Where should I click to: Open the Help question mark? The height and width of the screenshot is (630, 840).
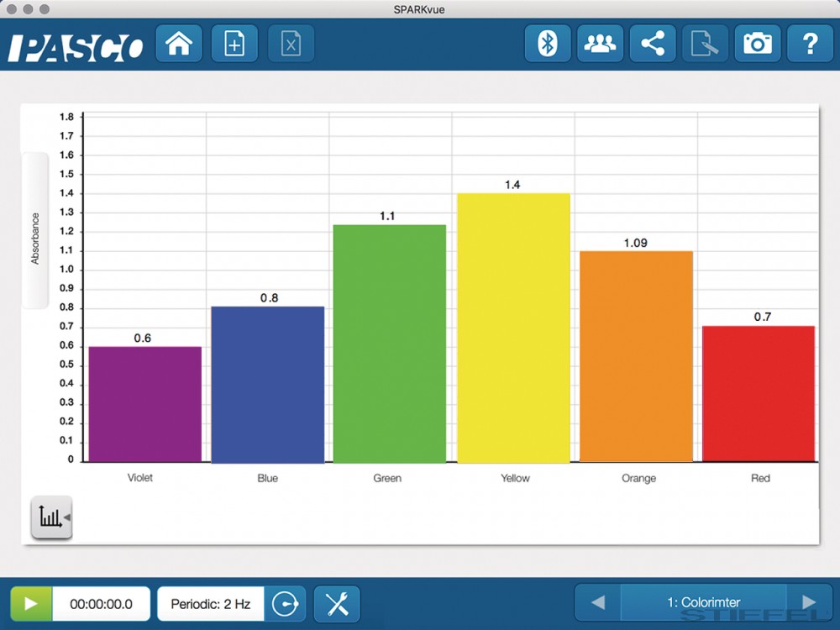click(810, 45)
